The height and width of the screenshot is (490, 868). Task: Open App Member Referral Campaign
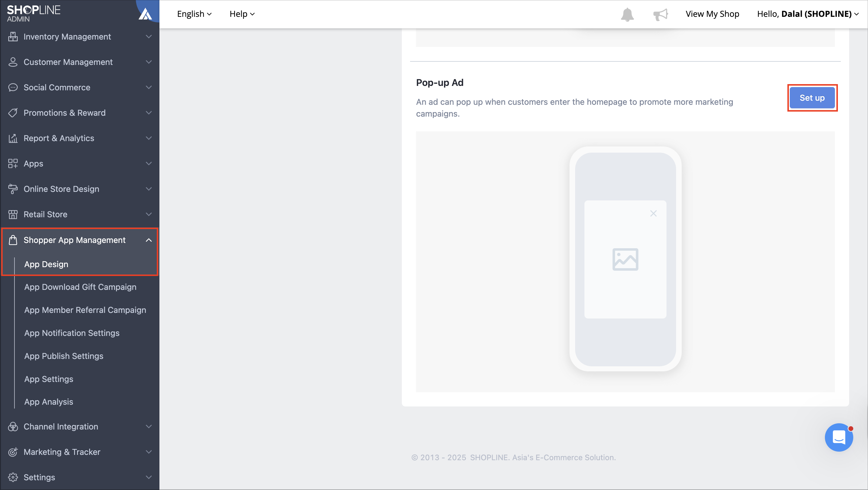pyautogui.click(x=85, y=310)
